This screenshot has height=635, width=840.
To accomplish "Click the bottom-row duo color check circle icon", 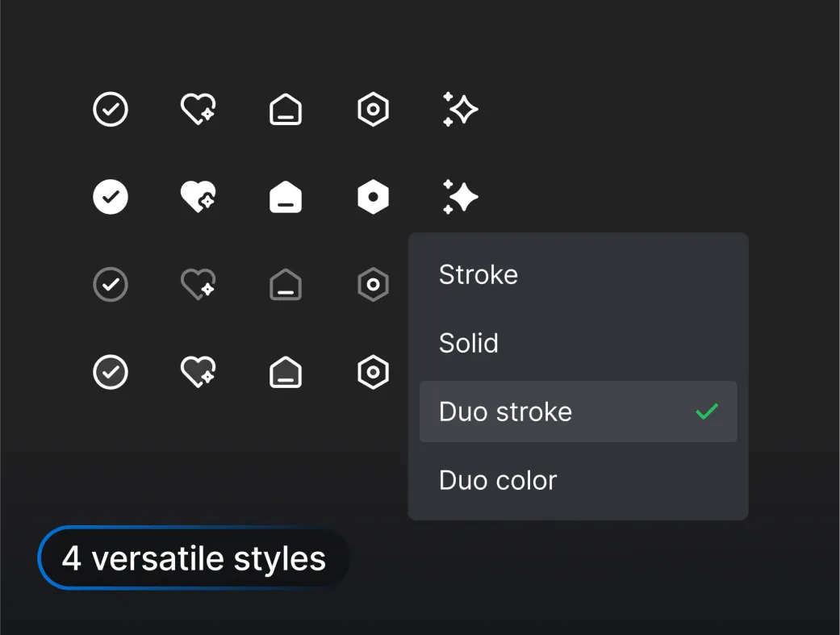I will [x=111, y=372].
